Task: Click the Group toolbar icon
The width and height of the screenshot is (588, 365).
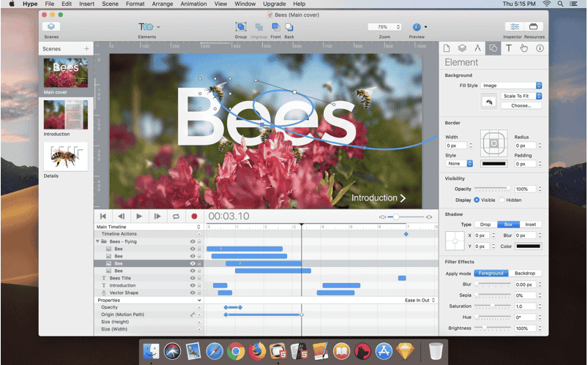Action: (x=240, y=27)
